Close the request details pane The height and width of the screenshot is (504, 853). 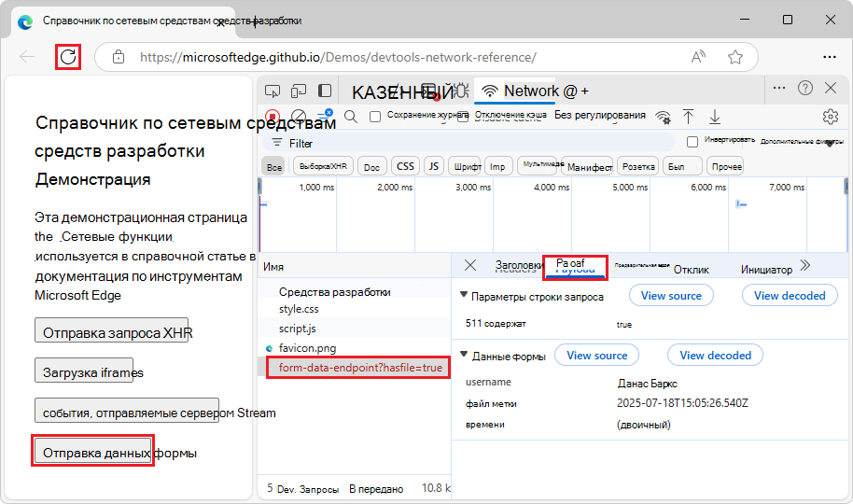click(470, 265)
